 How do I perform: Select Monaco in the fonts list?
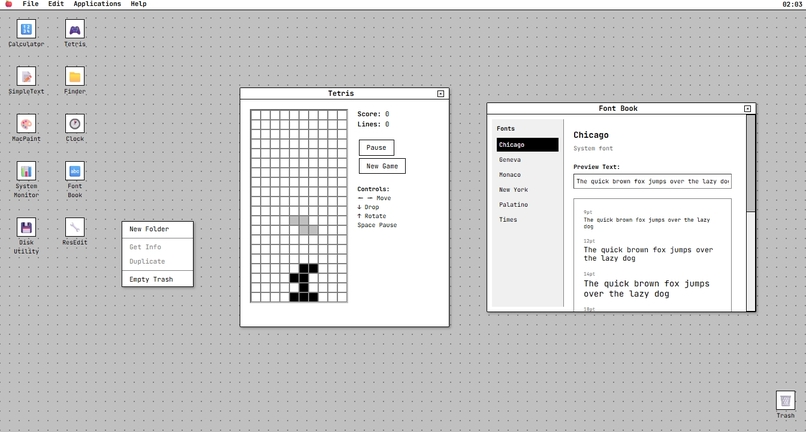[x=527, y=175]
